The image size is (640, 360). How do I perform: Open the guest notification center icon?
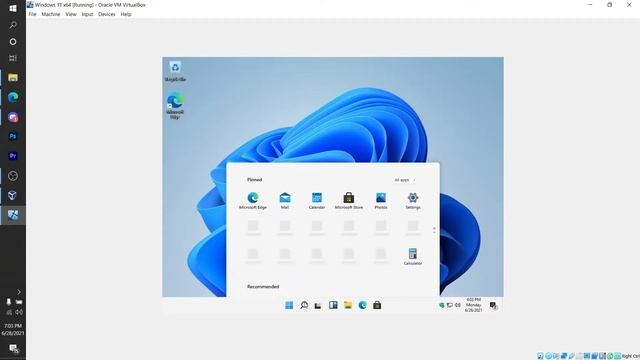pos(493,305)
